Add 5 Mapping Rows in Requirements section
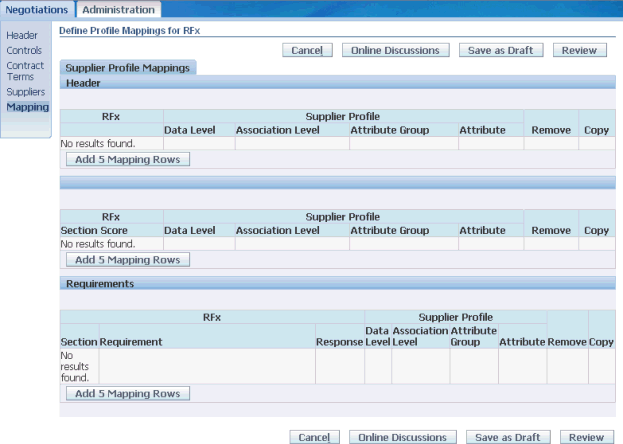This screenshot has width=623, height=444. (x=128, y=394)
